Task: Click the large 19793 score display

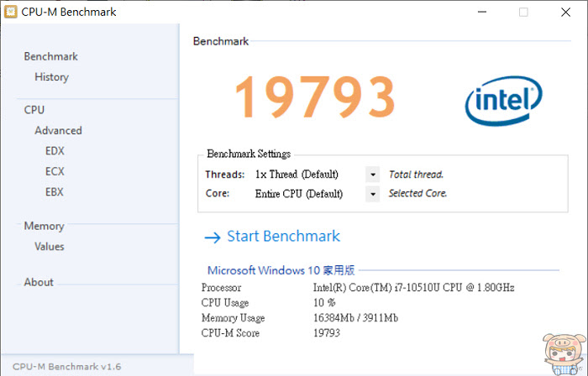Action: (315, 97)
